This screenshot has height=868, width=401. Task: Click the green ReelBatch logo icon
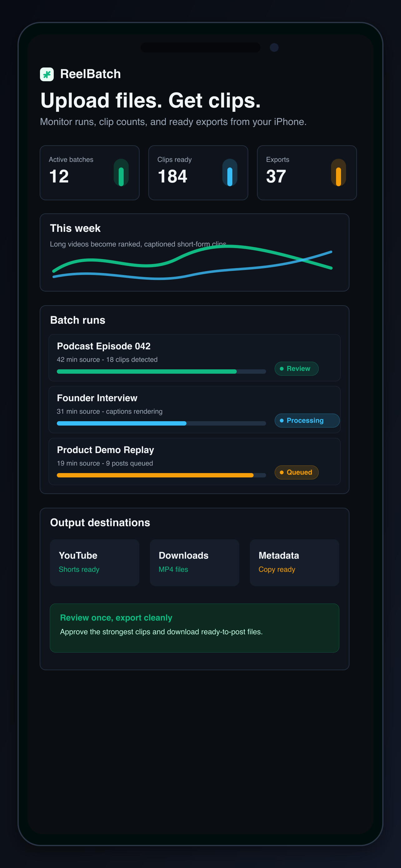[x=47, y=74]
